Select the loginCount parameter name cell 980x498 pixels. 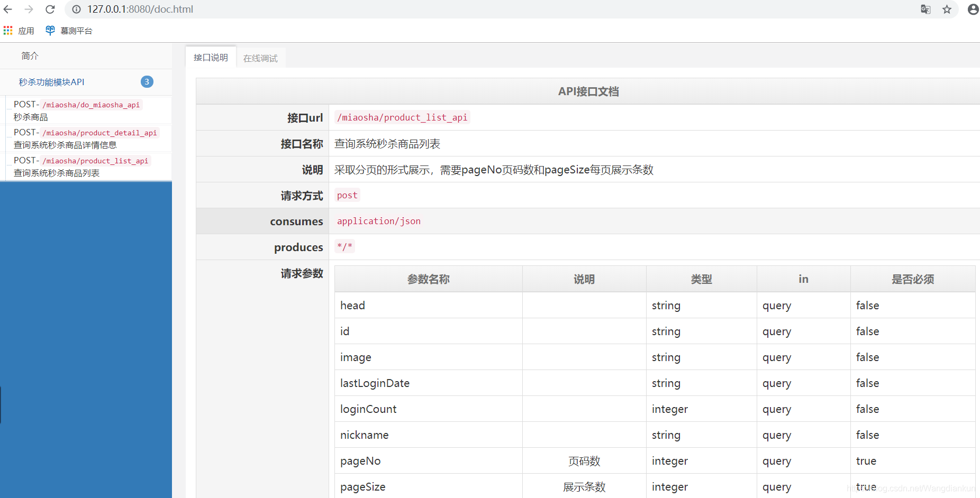pyautogui.click(x=429, y=409)
